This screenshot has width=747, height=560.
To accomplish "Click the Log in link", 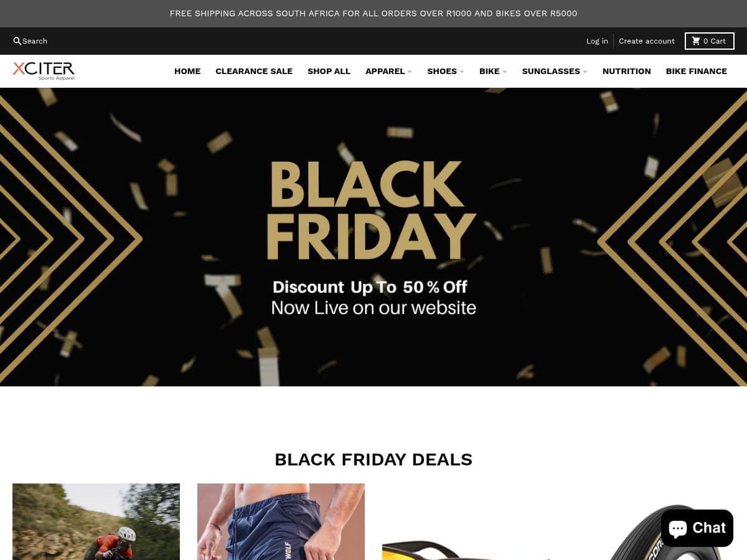I will point(597,41).
